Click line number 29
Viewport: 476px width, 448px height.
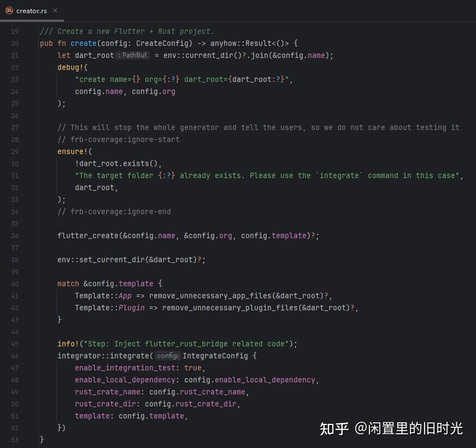point(15,151)
